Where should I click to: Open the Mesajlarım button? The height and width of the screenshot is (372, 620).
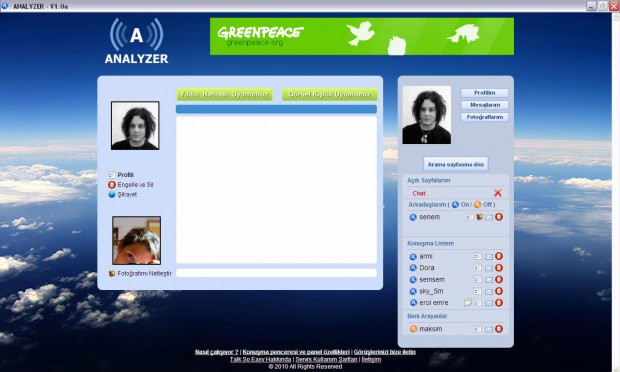[x=484, y=105]
